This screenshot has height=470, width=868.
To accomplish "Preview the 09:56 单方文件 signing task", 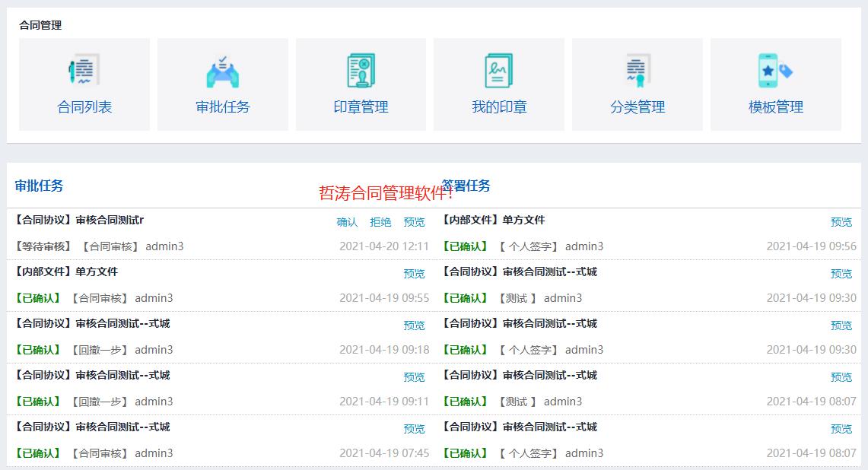I will [841, 222].
